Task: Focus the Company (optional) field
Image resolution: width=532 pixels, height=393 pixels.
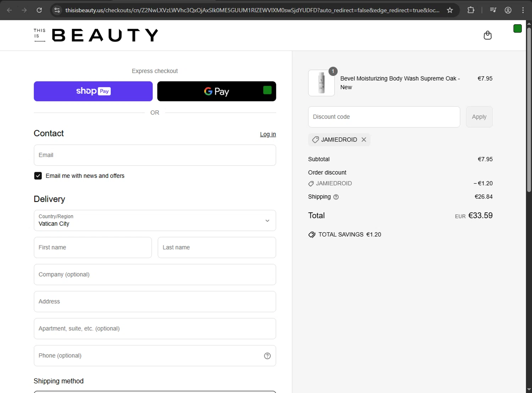Action: click(x=155, y=274)
